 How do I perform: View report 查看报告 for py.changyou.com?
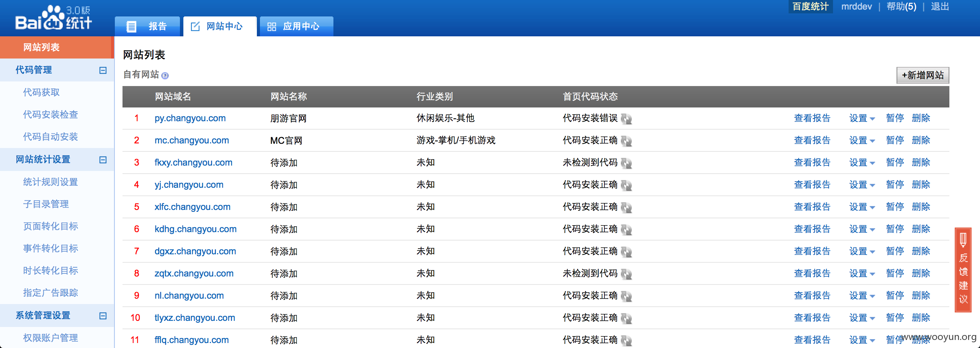coord(812,118)
